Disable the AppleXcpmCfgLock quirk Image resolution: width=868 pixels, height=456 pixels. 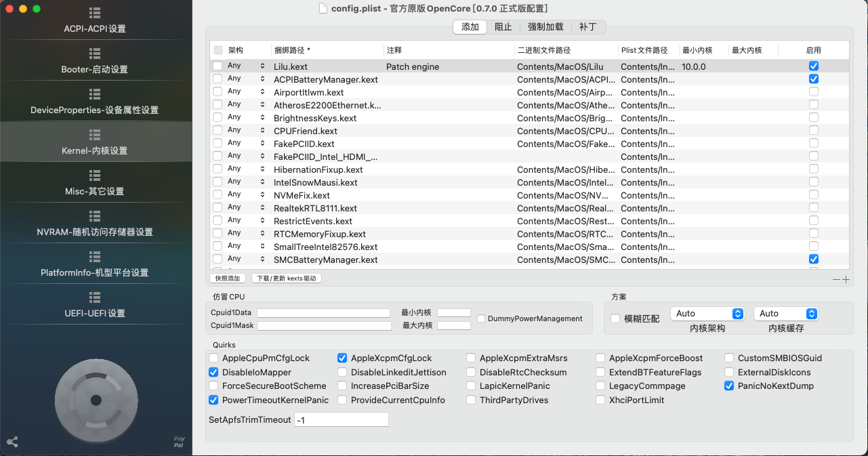click(x=342, y=358)
